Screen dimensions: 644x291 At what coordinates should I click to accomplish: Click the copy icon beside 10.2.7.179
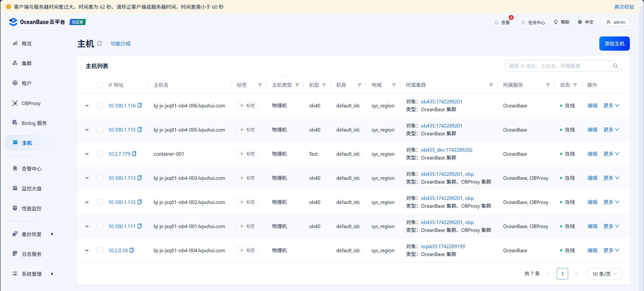click(x=134, y=154)
